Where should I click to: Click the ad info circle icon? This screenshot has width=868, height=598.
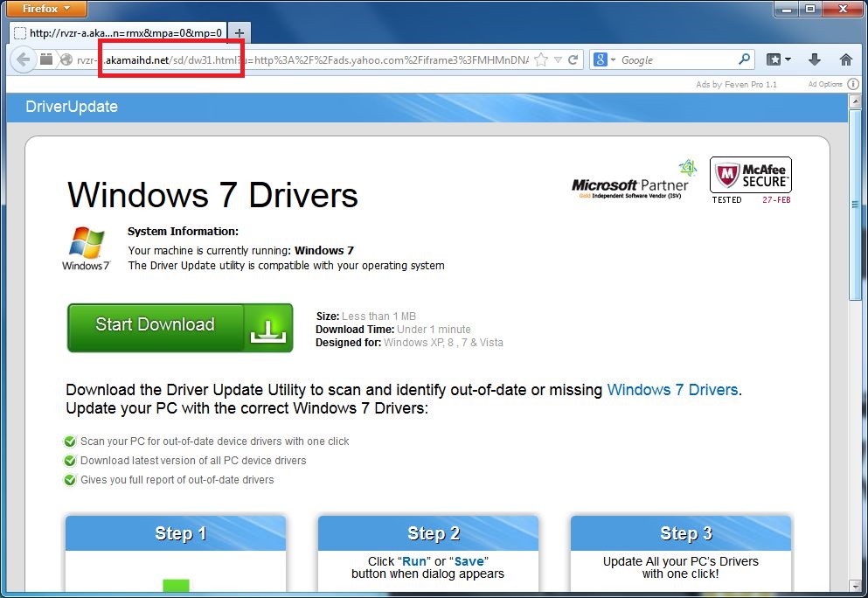click(x=853, y=84)
